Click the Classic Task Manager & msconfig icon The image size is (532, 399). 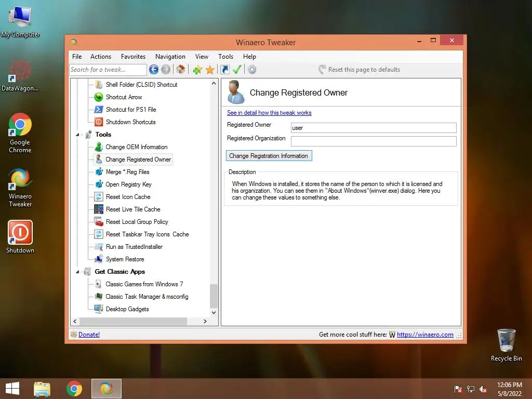(x=99, y=297)
